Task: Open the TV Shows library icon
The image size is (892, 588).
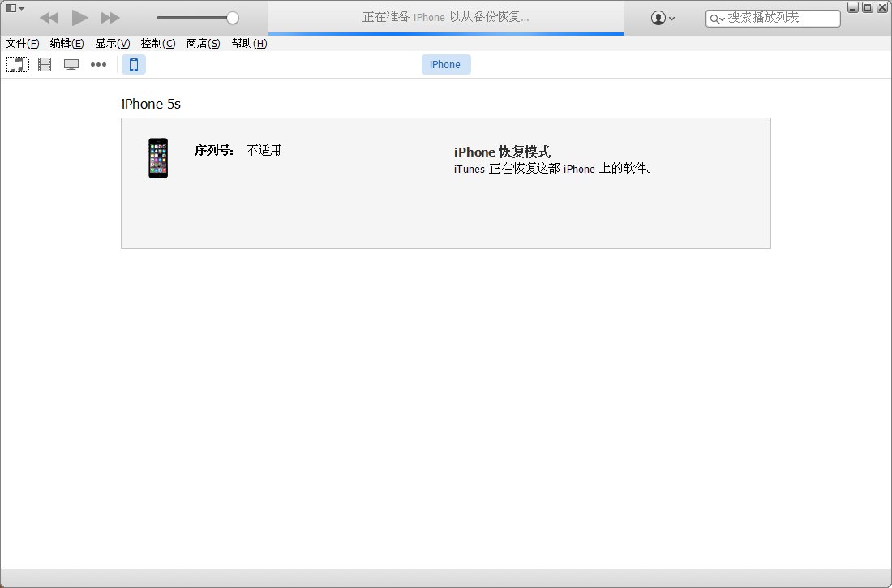Action: (x=71, y=65)
